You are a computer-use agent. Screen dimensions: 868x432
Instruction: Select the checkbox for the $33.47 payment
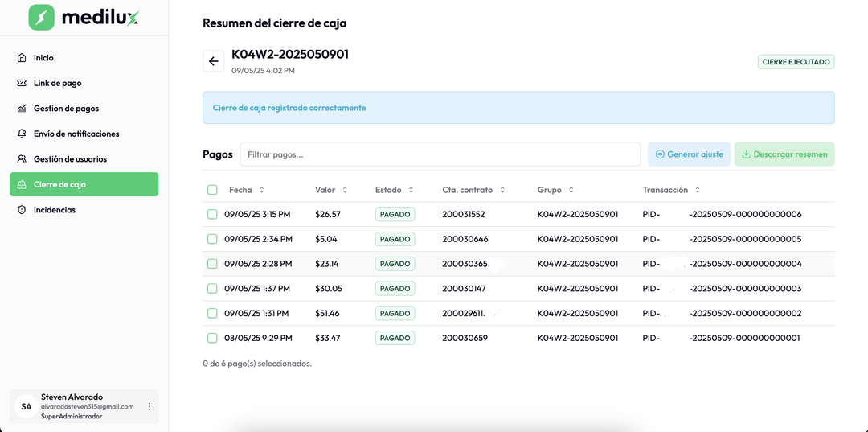212,339
